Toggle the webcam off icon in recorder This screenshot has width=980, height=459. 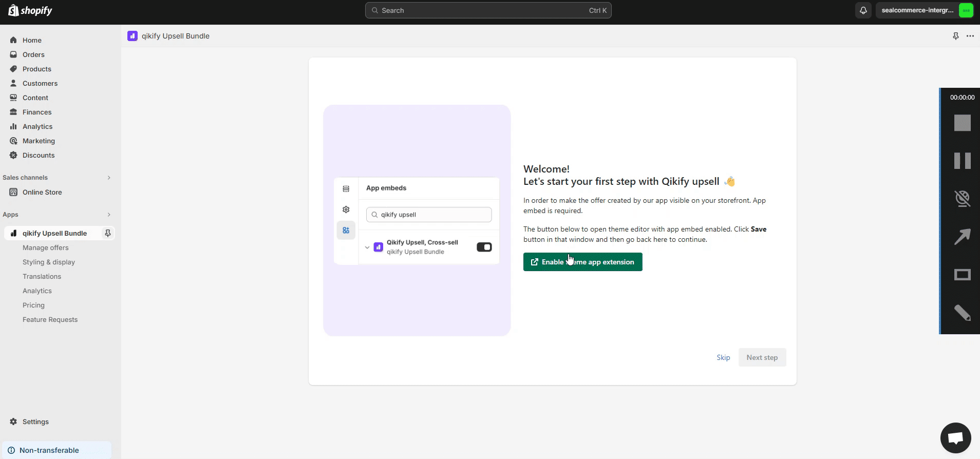coord(963,199)
